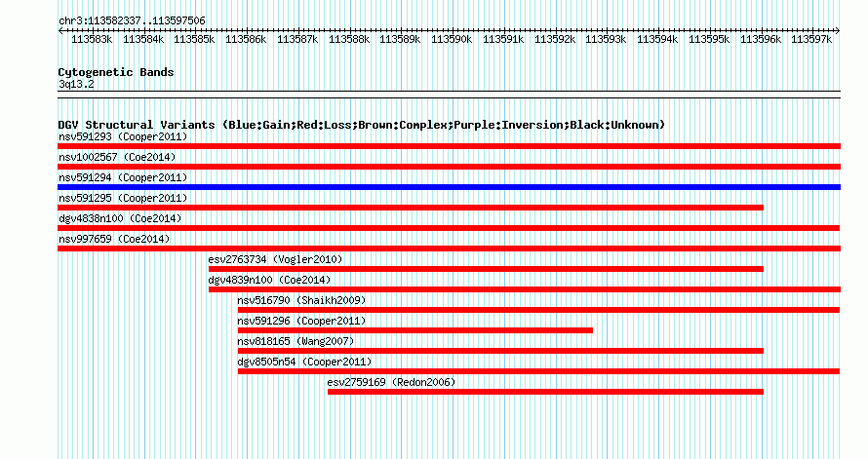
Task: Select the 3q13.2 band label
Action: pos(76,84)
